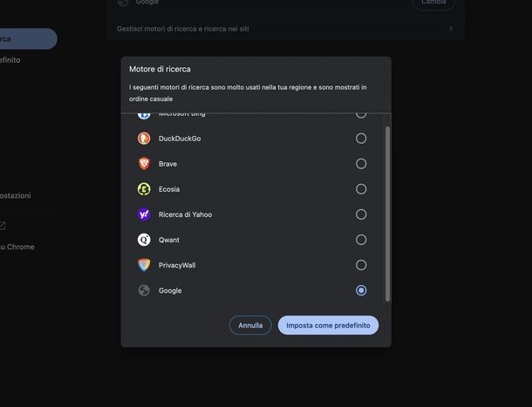Viewport: 532px width, 407px height.
Task: Click the DuckDuckGo logo icon
Action: (x=144, y=139)
